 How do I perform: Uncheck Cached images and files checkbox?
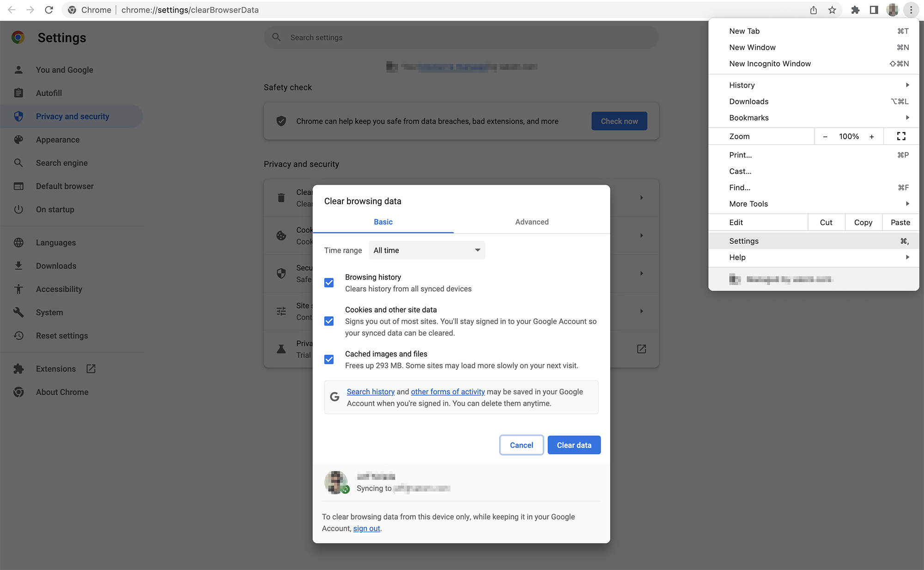329,359
